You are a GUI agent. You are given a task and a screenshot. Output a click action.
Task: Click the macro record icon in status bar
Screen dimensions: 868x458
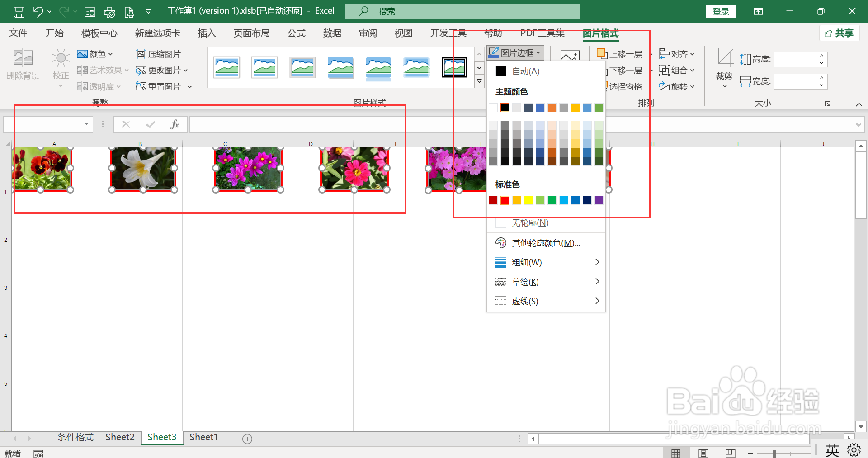[38, 453]
